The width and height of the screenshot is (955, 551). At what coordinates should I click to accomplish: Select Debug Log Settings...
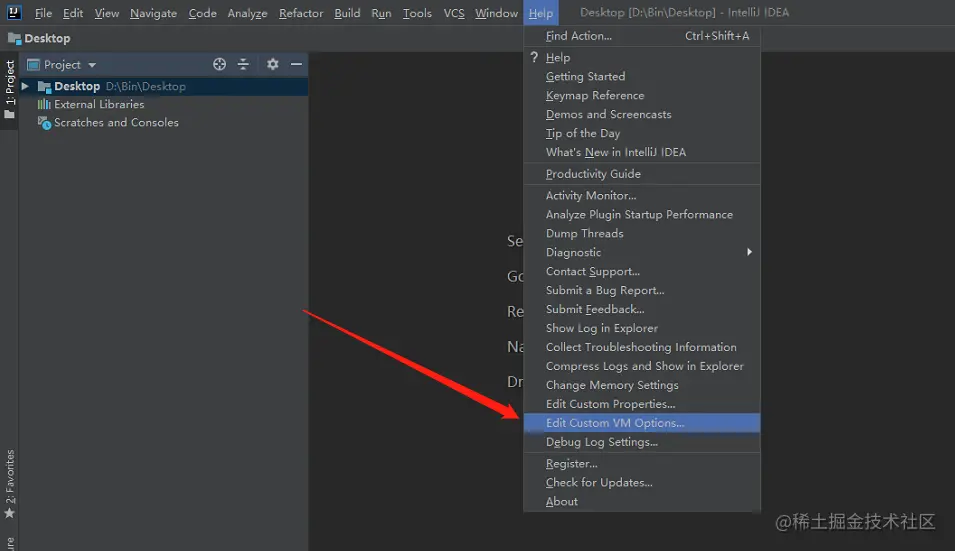[x=642, y=441]
